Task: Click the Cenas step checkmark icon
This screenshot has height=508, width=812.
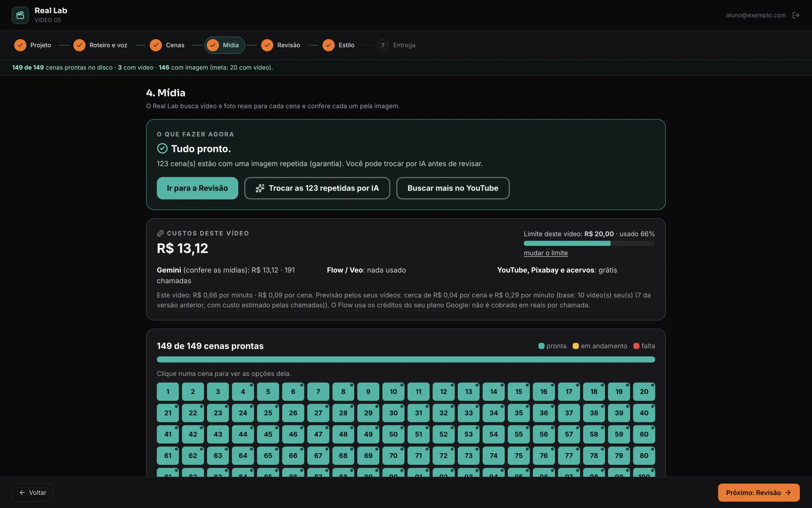Action: click(155, 45)
